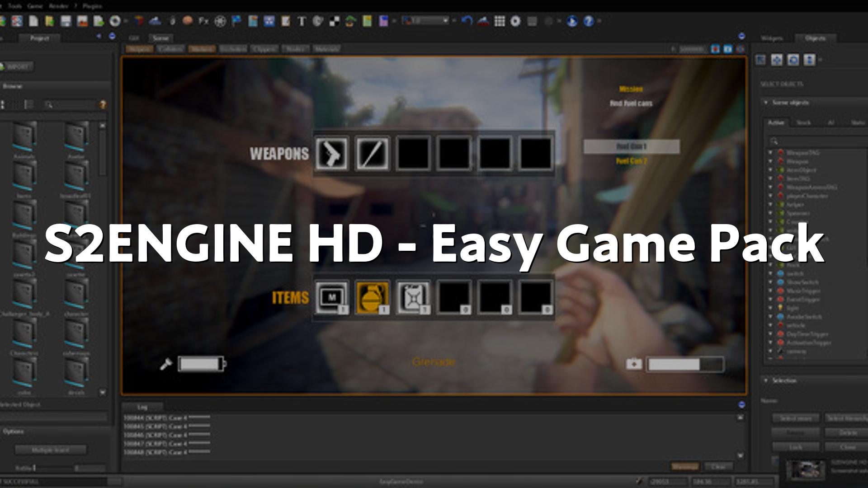Click the film reel toolbar icon
The width and height of the screenshot is (868, 488).
pos(220,21)
